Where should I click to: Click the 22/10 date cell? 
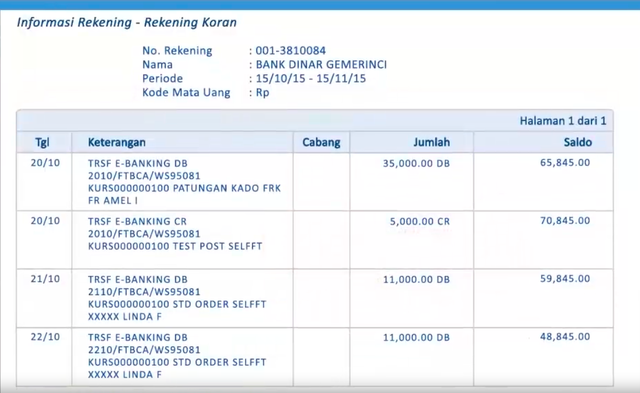click(x=45, y=337)
